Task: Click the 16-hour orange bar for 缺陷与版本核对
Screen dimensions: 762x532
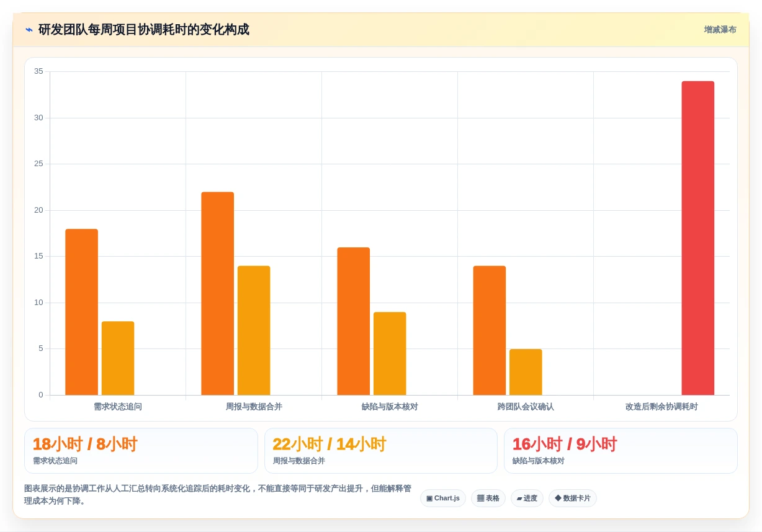Action: click(x=354, y=321)
